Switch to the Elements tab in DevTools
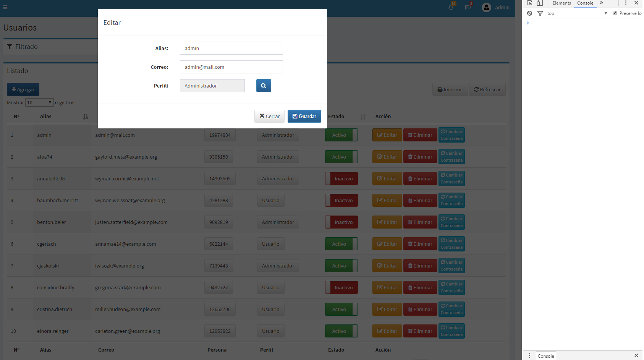This screenshot has width=644, height=360. pos(561,3)
